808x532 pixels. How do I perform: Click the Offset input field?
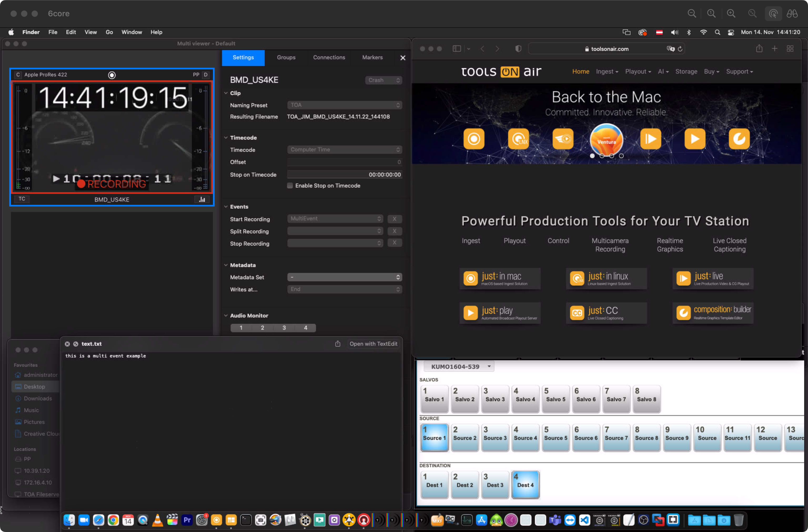[x=345, y=162]
